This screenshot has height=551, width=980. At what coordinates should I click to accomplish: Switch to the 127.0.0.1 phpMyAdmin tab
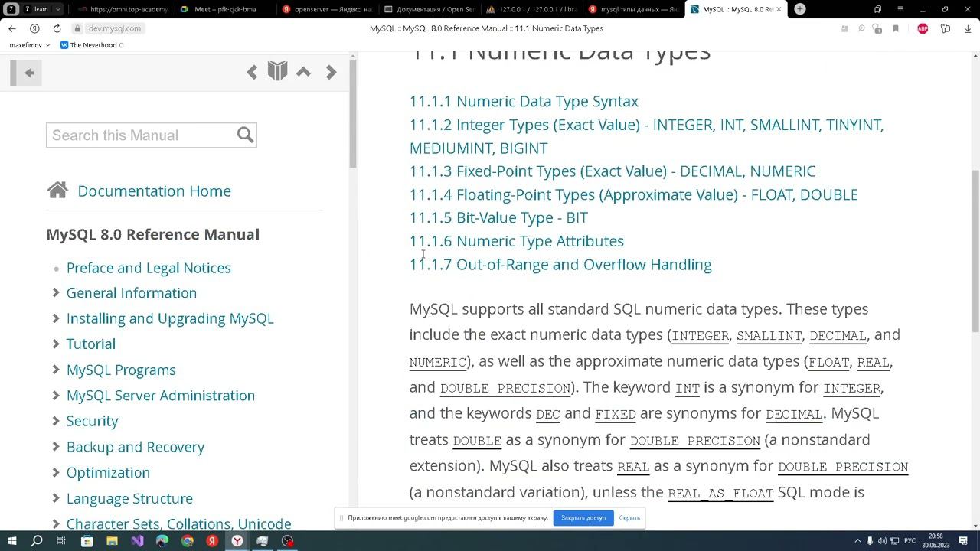coord(531,9)
